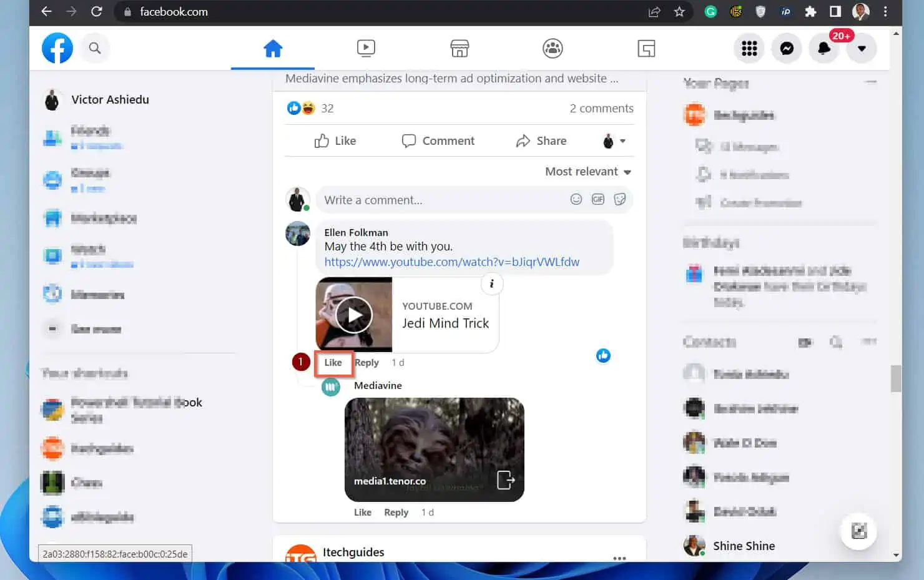Like Mediavine's GIF reply
Viewport: 924px width, 580px height.
coord(363,512)
